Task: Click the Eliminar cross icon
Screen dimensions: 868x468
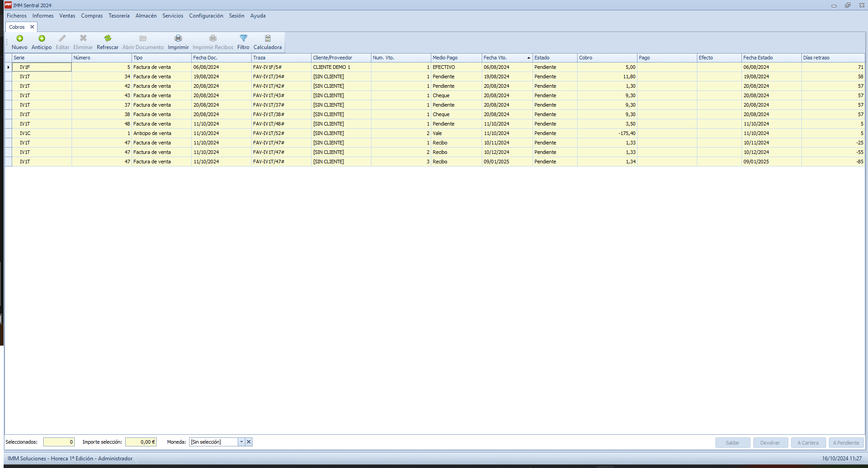Action: 83,38
